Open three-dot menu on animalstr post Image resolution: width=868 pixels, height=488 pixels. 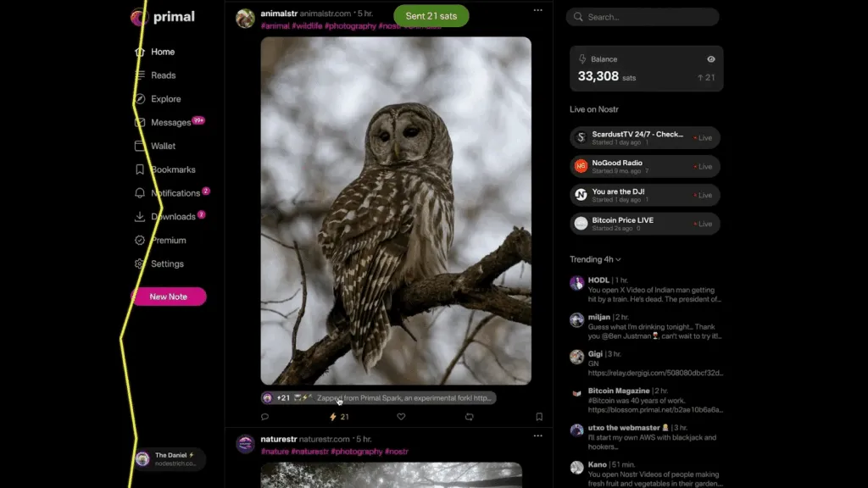[x=537, y=10]
